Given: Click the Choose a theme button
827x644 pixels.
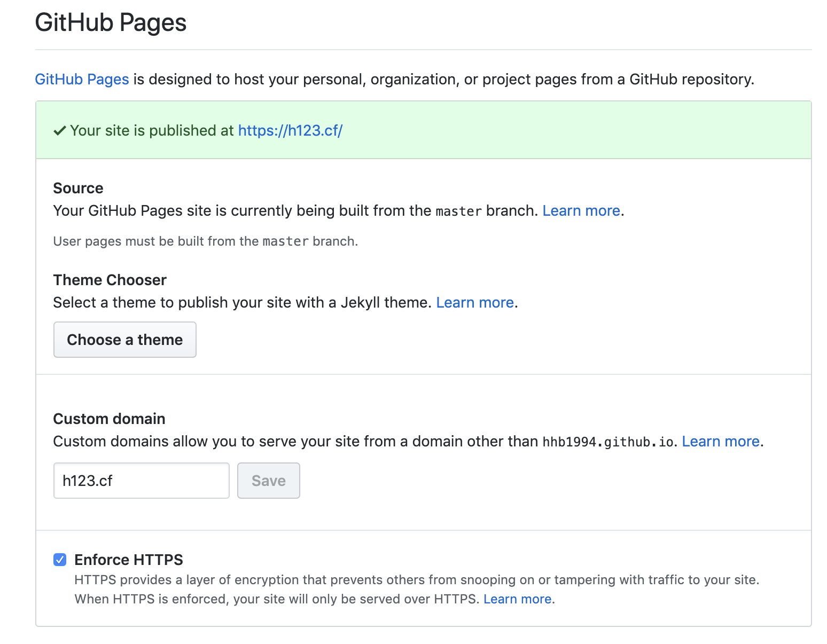Looking at the screenshot, I should click(125, 340).
